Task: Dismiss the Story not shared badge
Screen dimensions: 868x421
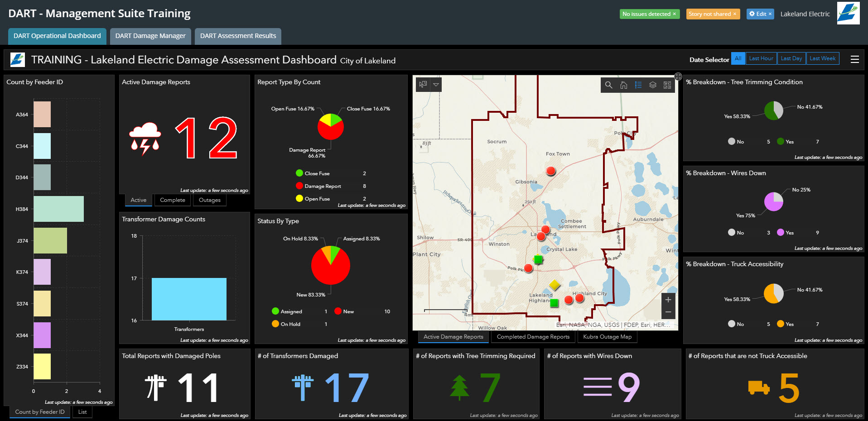Action: 734,14
